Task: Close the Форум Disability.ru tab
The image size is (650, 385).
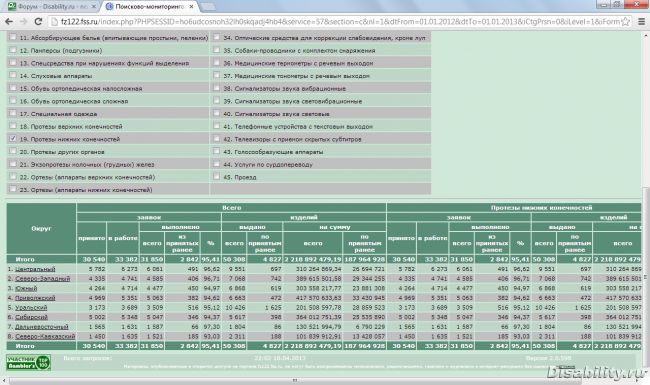Action: (x=94, y=7)
